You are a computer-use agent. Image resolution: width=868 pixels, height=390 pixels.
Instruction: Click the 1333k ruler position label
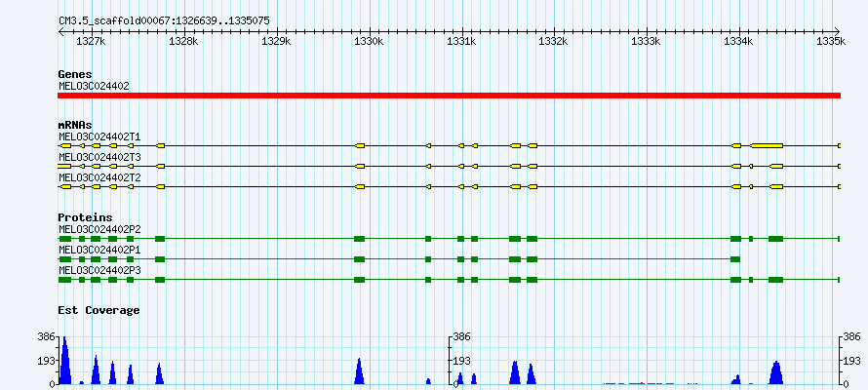click(648, 41)
